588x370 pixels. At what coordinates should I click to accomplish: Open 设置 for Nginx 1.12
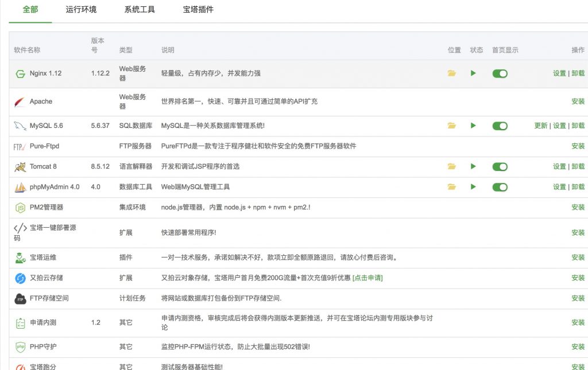tap(559, 73)
